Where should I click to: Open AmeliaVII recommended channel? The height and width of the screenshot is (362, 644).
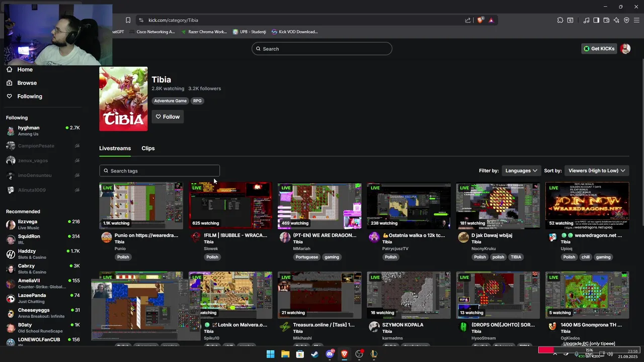[43, 284]
